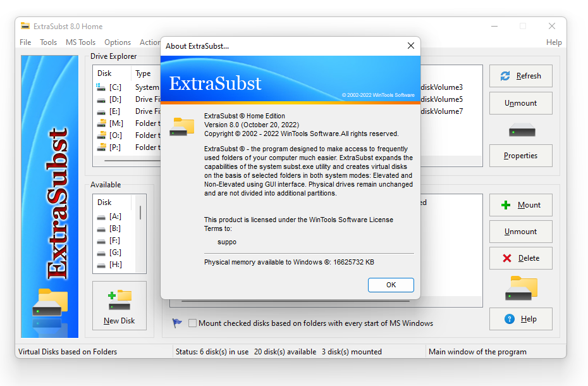This screenshot has height=386, width=588.
Task: Click status text "Status: 6 disk(s) in use"
Action: tap(212, 351)
